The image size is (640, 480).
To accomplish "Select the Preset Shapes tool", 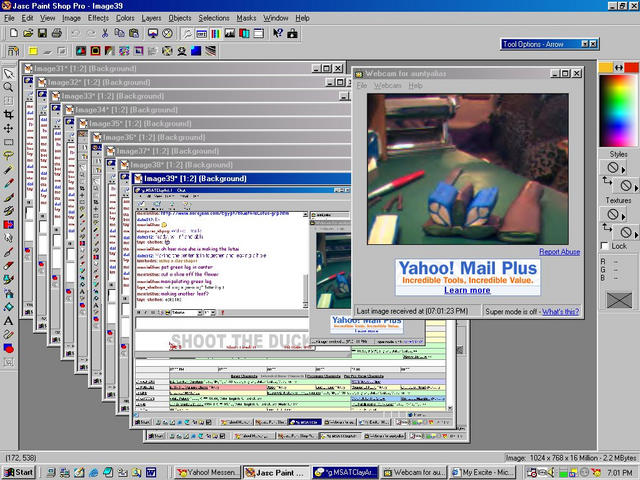I will 8,348.
